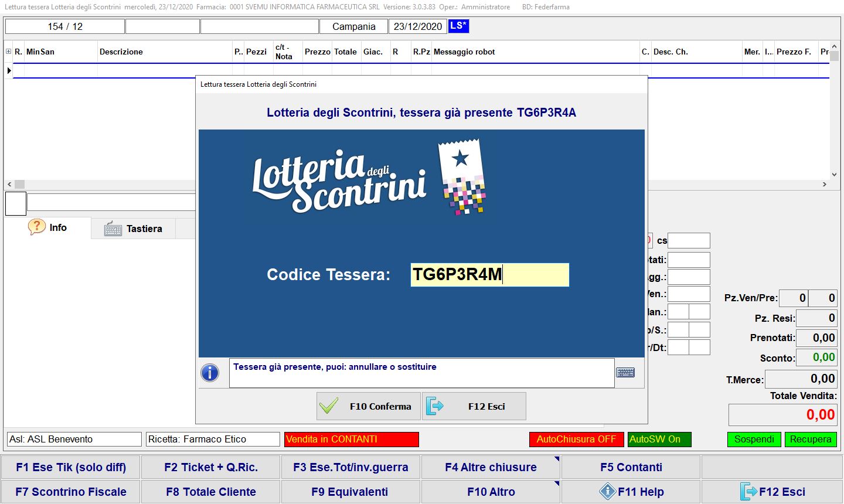
Task: Toggle the Vendita in CONTANTI payment mode
Action: point(352,440)
